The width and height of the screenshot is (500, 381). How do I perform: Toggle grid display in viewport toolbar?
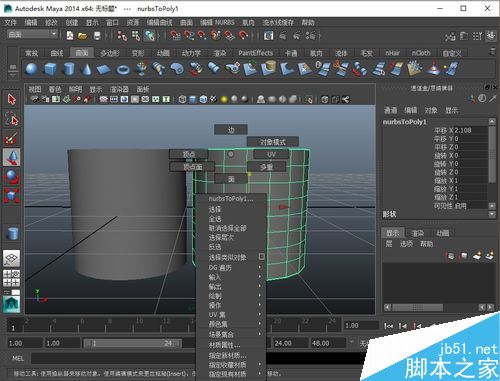(x=104, y=99)
